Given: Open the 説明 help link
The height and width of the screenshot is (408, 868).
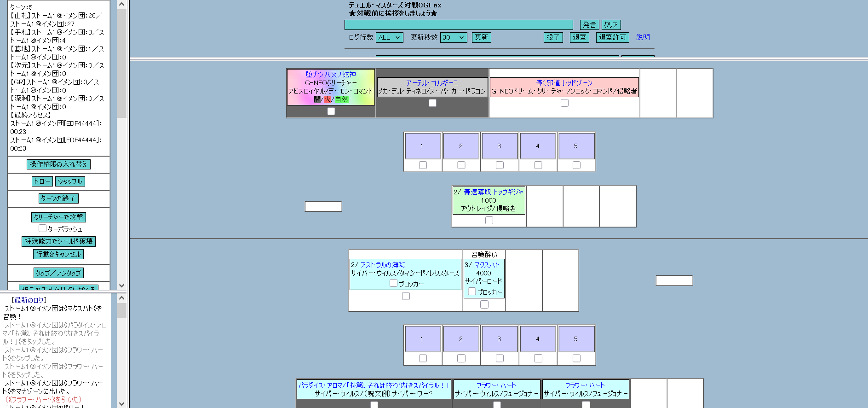Looking at the screenshot, I should click(x=643, y=37).
